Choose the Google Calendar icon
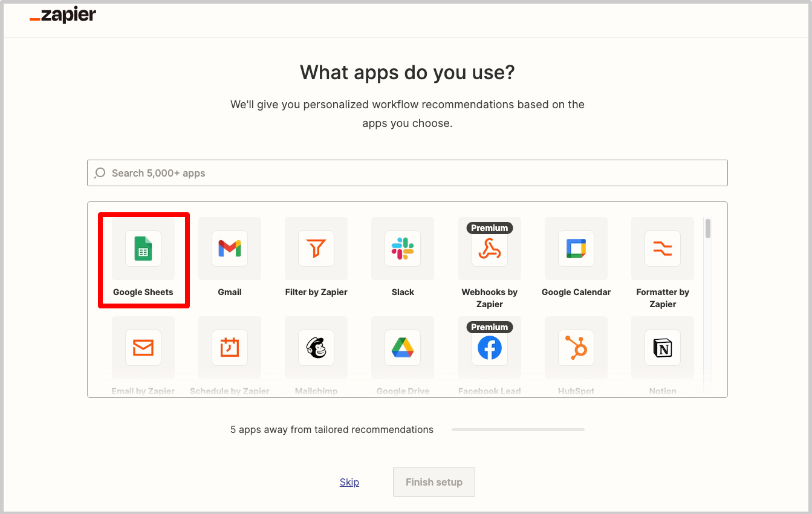This screenshot has height=514, width=812. pyautogui.click(x=576, y=249)
